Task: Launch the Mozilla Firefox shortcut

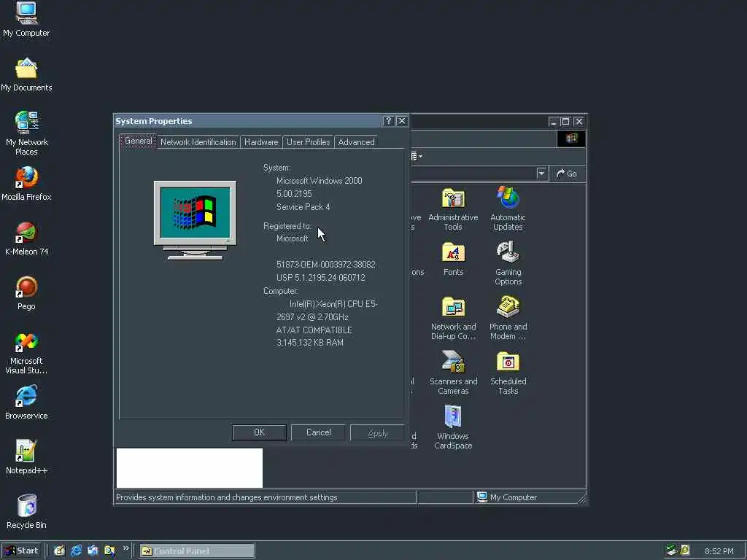Action: pyautogui.click(x=27, y=184)
